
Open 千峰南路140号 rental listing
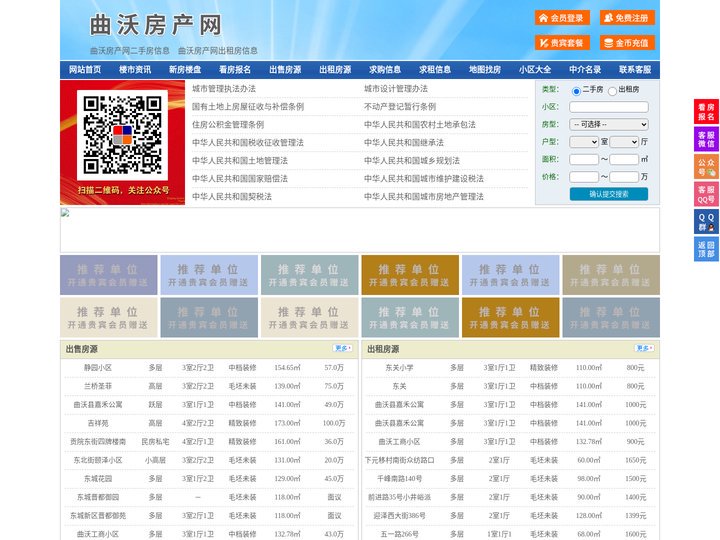pyautogui.click(x=399, y=478)
